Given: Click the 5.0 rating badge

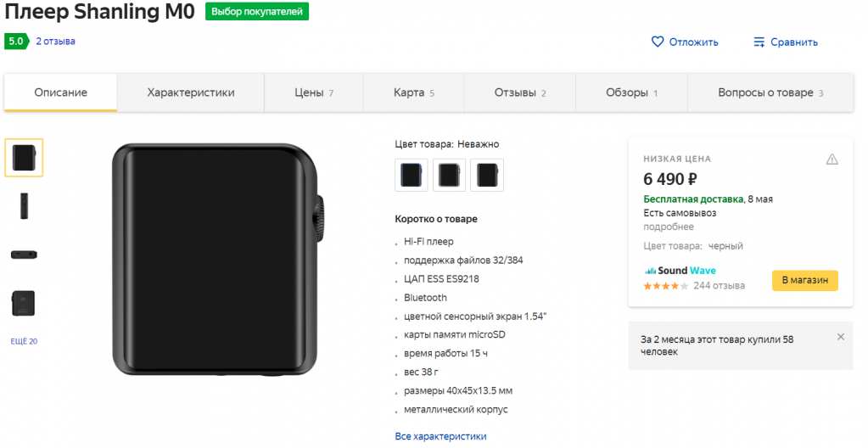Looking at the screenshot, I should tap(15, 41).
